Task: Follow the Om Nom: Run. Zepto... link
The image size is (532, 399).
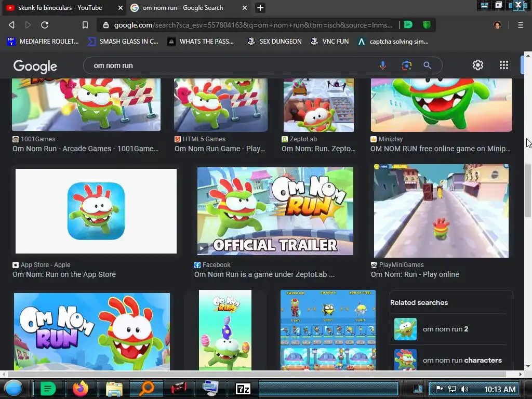Action: pos(318,149)
